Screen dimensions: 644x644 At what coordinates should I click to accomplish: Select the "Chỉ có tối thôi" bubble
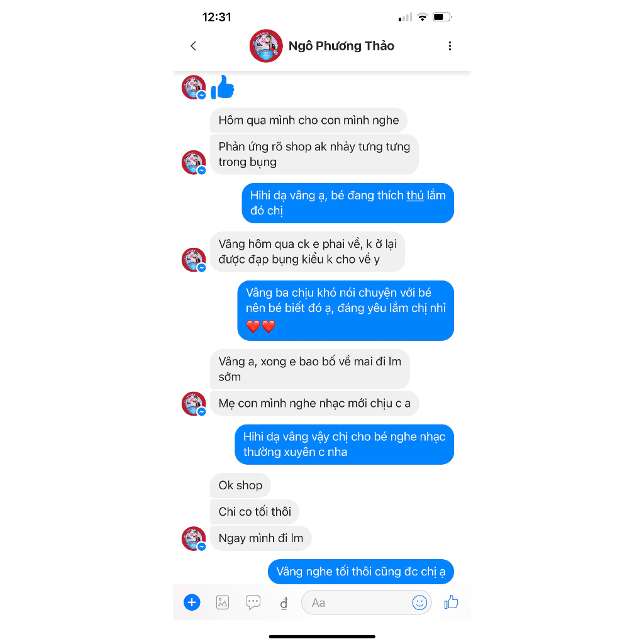pos(255,512)
